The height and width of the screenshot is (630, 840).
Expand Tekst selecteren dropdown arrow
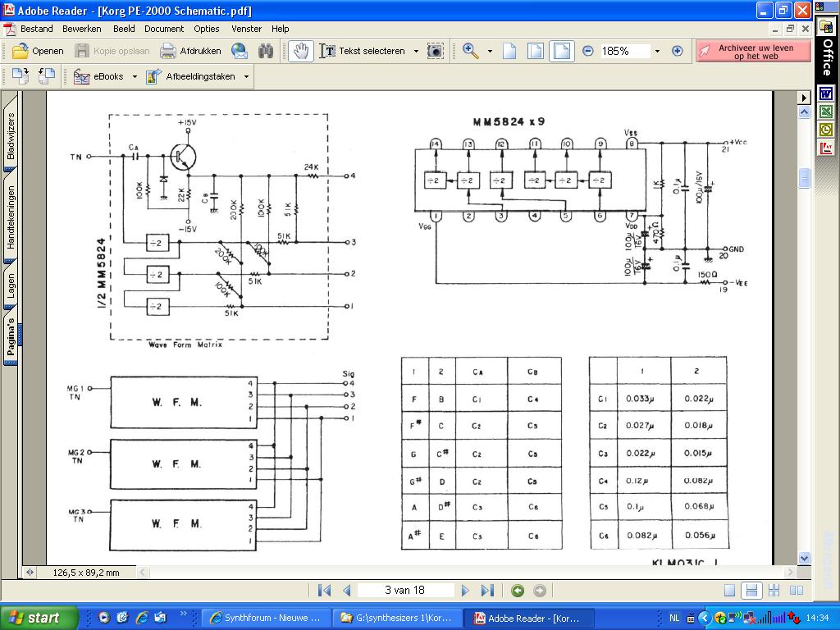click(x=416, y=51)
